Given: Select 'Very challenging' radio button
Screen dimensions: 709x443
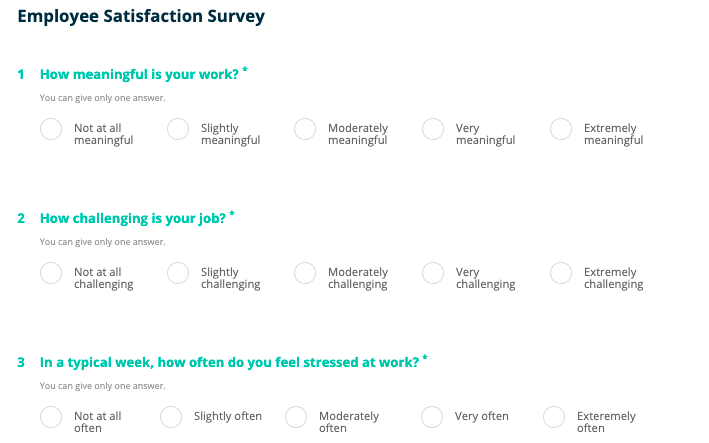Looking at the screenshot, I should click(433, 273).
